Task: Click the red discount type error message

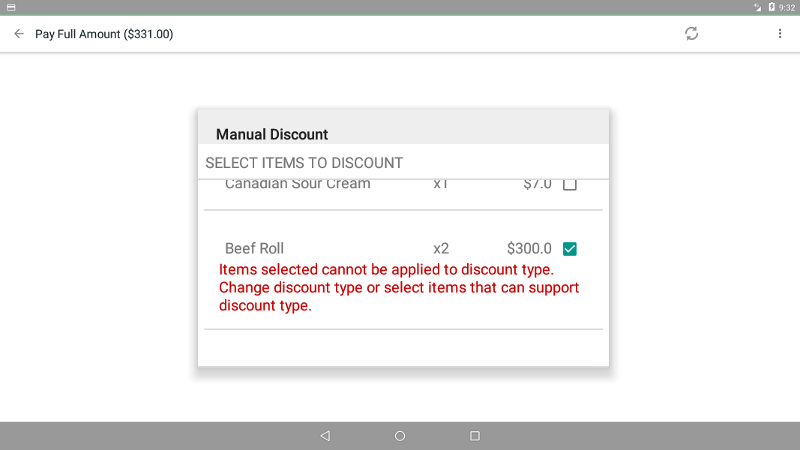Action: 399,287
